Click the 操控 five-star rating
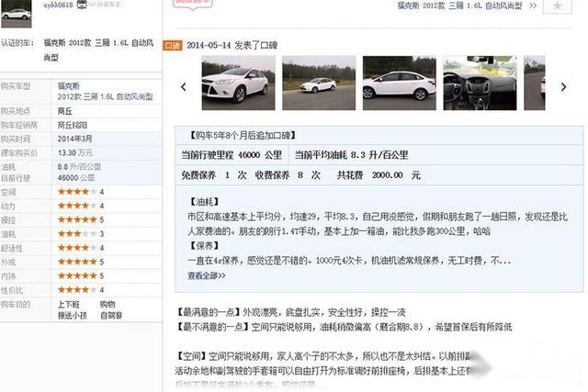The width and height of the screenshot is (588, 392). pos(77,219)
